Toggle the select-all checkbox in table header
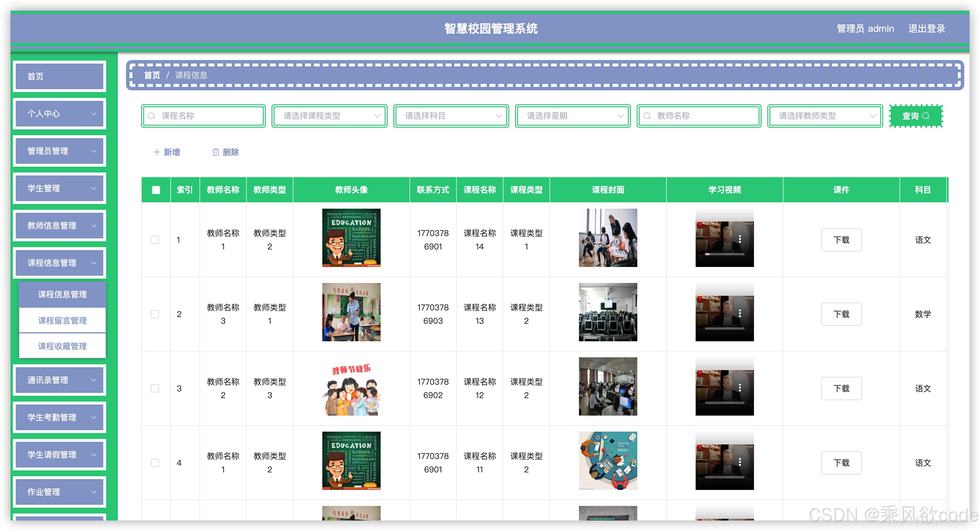Screen dimensions: 980x531 click(x=156, y=190)
